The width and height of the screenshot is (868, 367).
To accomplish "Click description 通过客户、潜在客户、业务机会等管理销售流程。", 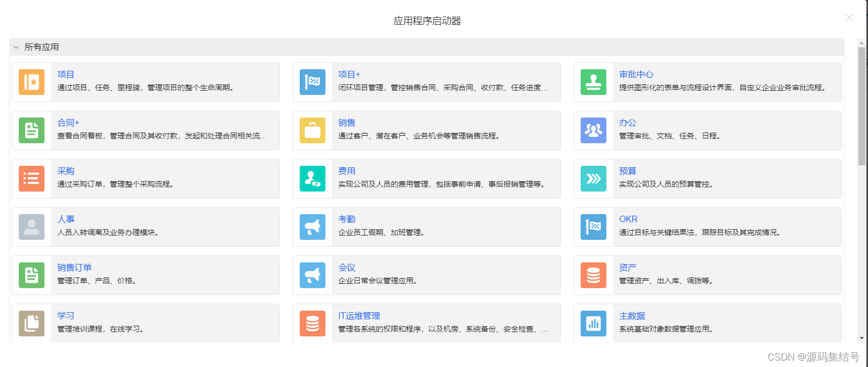I will [x=420, y=136].
